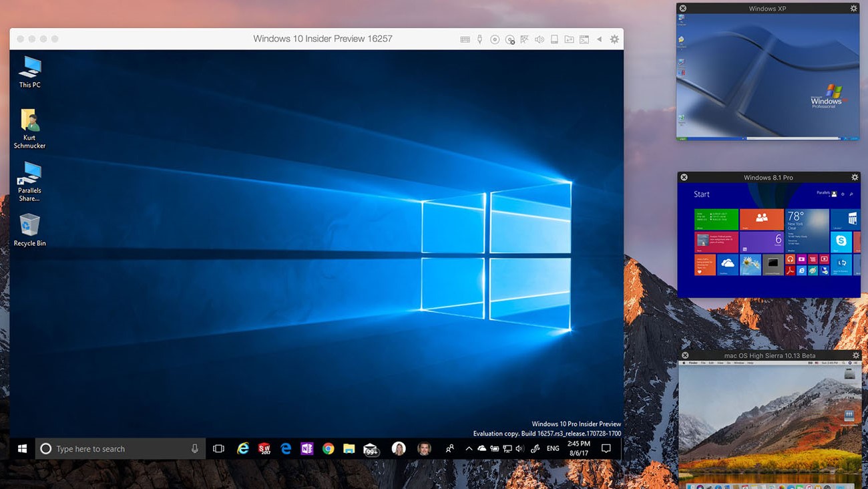Click the sound speaker icon in Parallels title bar
Viewport: 868px width, 489px height.
(x=539, y=39)
